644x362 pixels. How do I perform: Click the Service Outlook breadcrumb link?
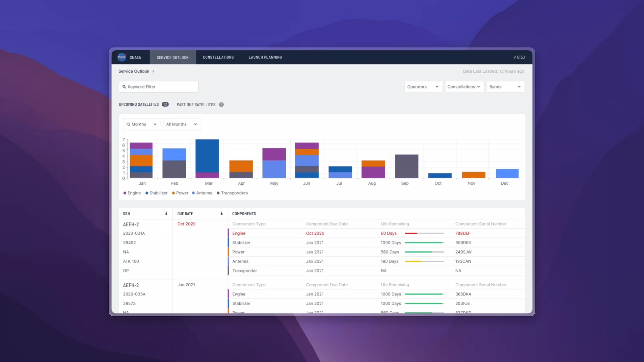[134, 71]
